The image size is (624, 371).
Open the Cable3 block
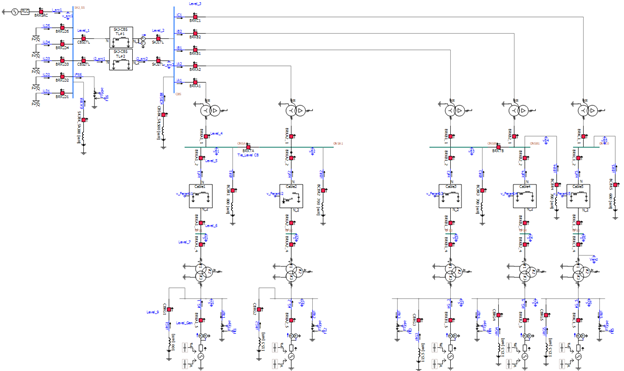tap(450, 196)
